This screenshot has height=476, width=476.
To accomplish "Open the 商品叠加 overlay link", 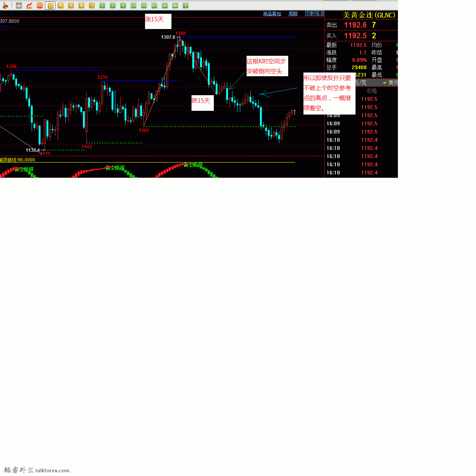I will (x=272, y=14).
